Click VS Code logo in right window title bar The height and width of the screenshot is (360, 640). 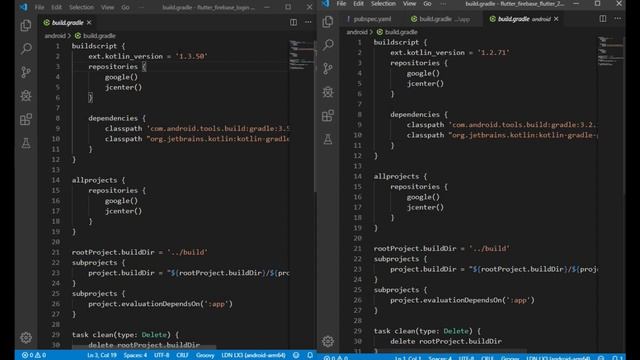[325, 4]
